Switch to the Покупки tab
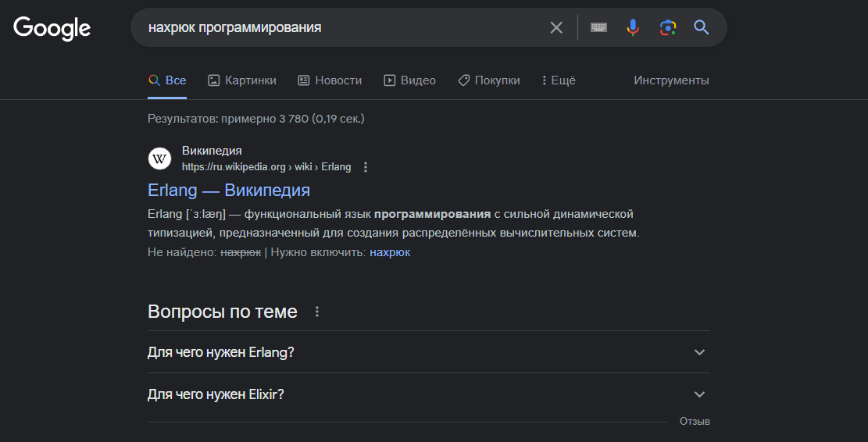Image resolution: width=868 pixels, height=442 pixels. point(489,80)
